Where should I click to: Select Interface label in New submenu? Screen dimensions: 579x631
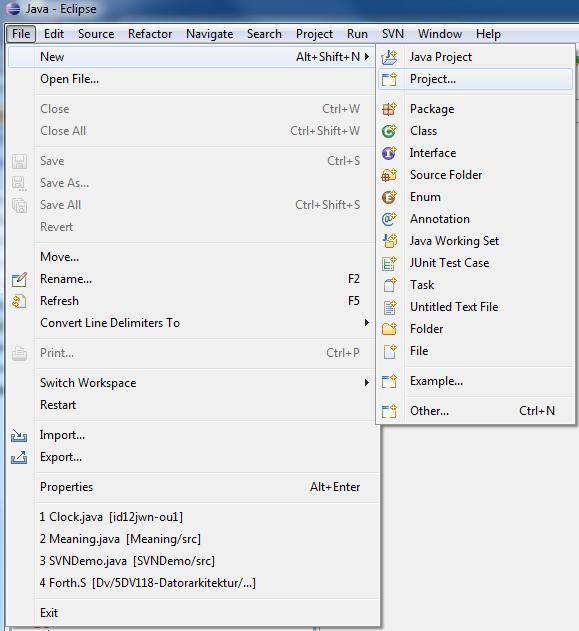(433, 153)
